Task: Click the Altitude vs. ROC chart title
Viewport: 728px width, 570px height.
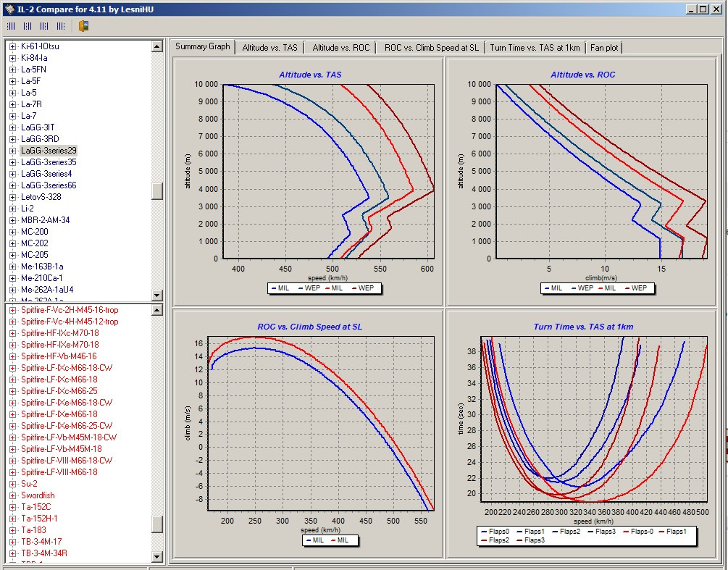Action: tap(582, 75)
